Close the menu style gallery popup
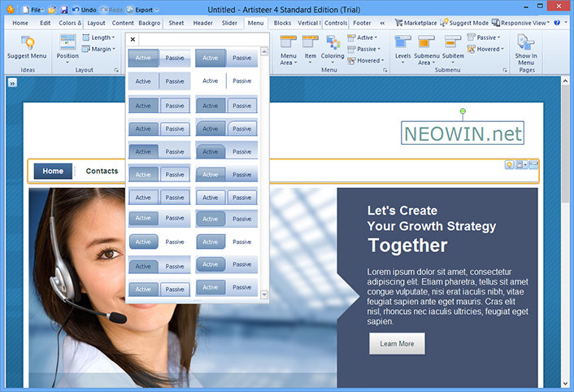574x392 pixels. coord(133,39)
